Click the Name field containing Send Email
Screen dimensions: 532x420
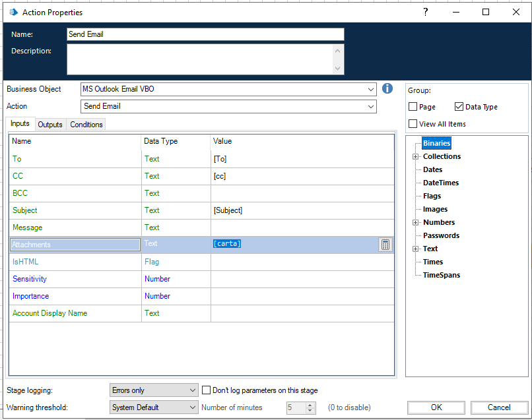coord(205,34)
